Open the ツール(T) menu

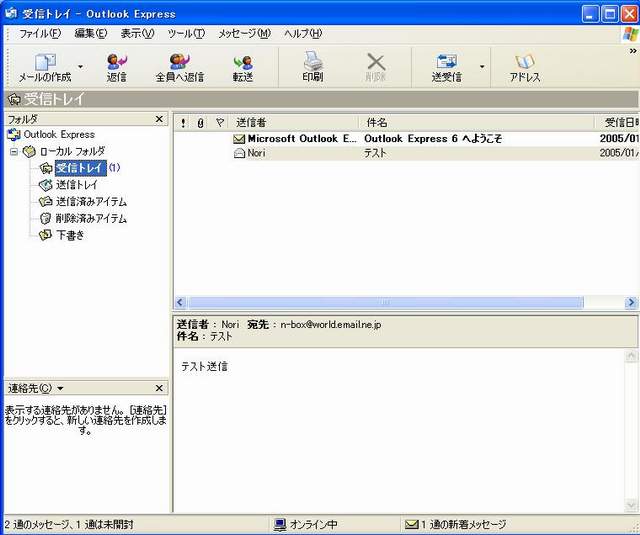click(x=186, y=33)
